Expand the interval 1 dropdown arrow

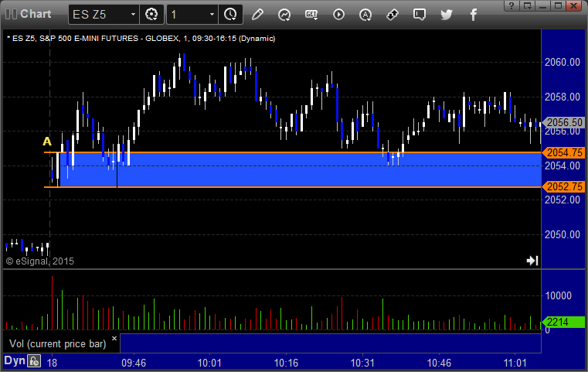pyautogui.click(x=212, y=14)
